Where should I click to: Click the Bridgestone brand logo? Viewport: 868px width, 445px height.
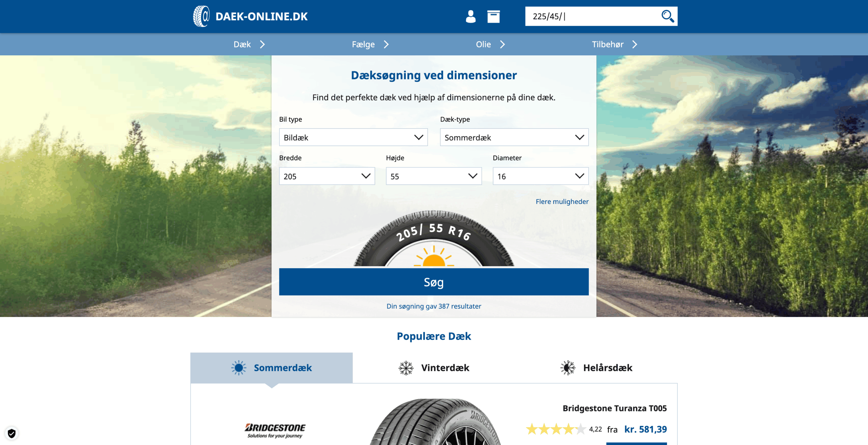pos(275,430)
